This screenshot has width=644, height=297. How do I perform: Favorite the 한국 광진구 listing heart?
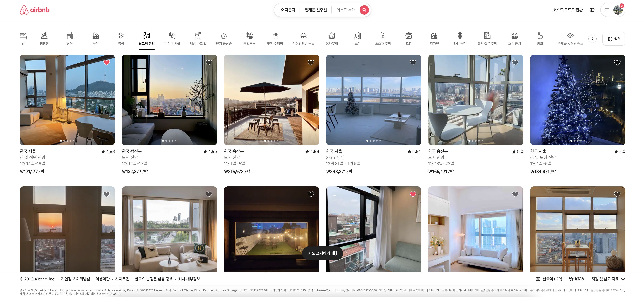coord(209,62)
